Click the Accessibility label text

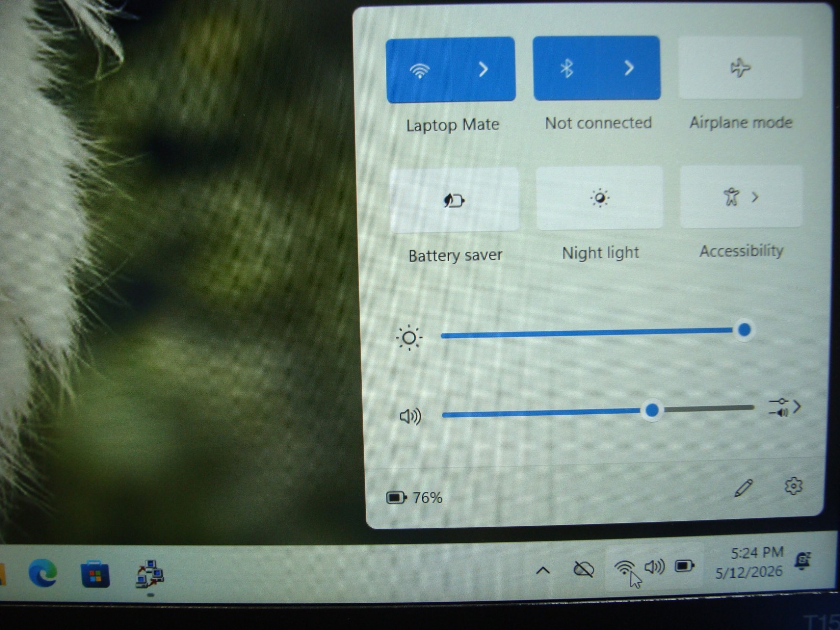pyautogui.click(x=741, y=251)
